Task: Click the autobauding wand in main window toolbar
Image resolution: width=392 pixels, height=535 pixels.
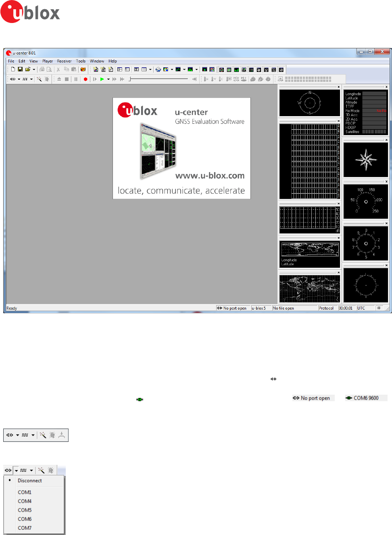Action: [x=39, y=79]
